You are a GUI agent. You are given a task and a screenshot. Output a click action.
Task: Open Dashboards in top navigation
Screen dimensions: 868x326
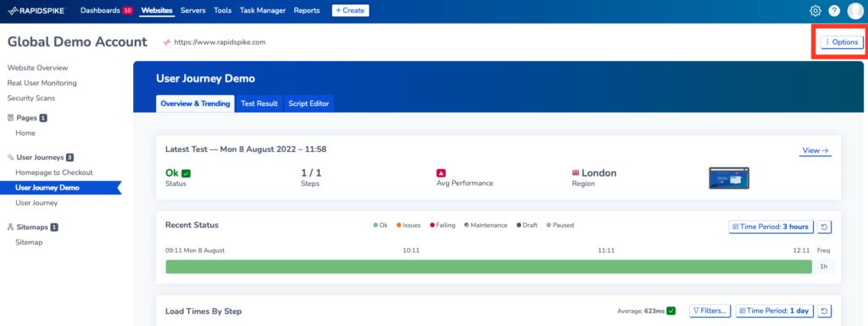click(x=100, y=10)
